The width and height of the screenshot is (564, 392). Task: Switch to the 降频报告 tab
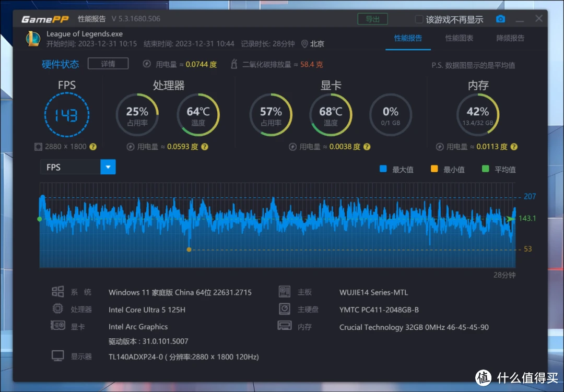click(x=510, y=38)
